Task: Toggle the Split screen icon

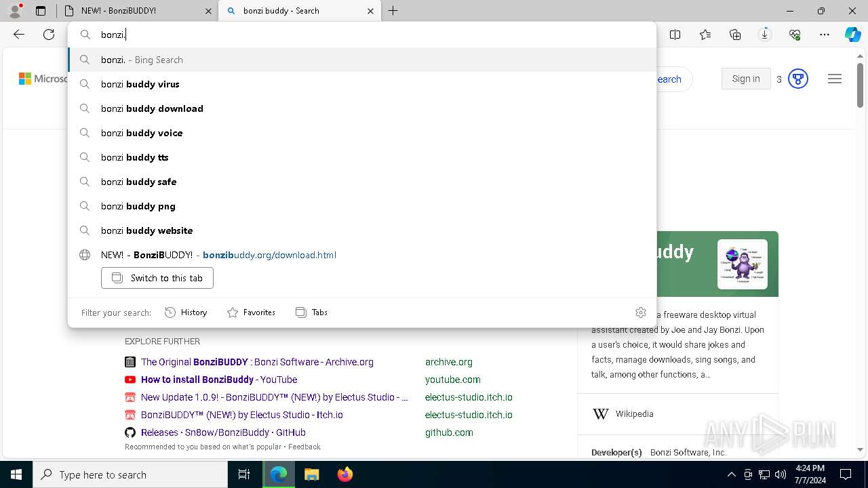Action: coord(675,35)
